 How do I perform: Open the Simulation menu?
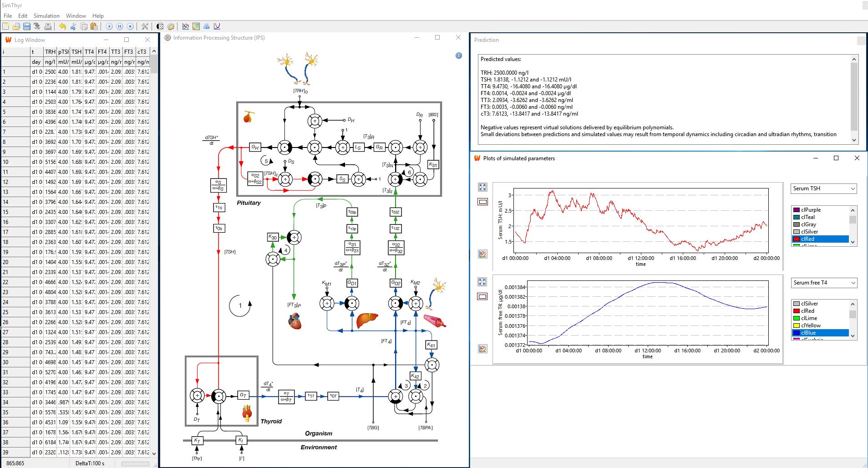(46, 15)
